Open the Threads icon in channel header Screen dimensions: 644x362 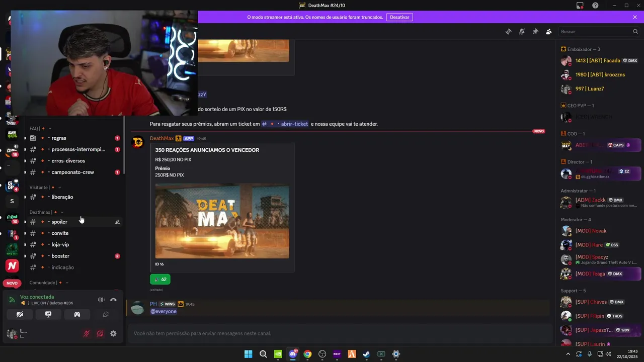tap(508, 31)
